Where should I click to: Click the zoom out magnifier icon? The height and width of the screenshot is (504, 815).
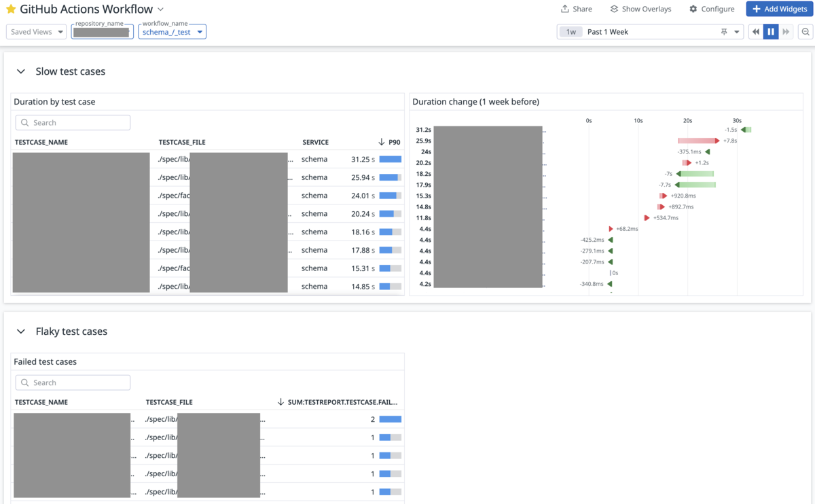pyautogui.click(x=805, y=32)
